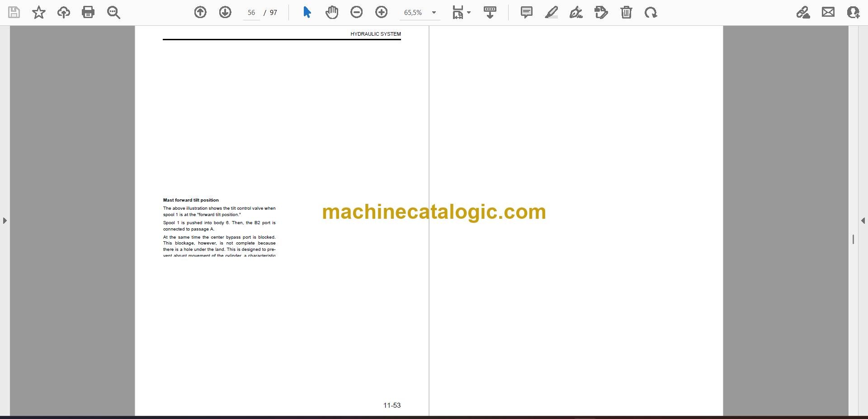Open the fill and sign cloud icon
Viewport: 868px width, 419px height.
click(x=803, y=12)
